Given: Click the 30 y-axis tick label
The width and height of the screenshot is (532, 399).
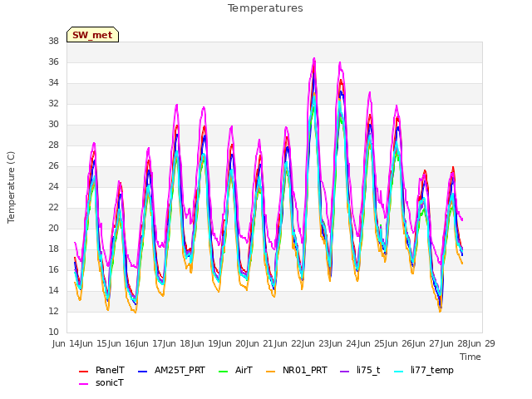Looking at the screenshot, I should [x=53, y=124].
